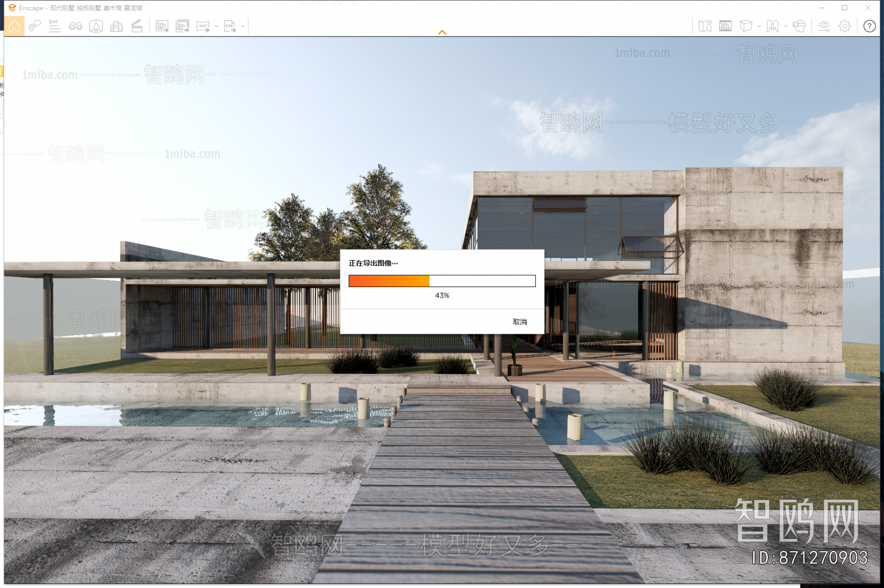This screenshot has width=884, height=588.
Task: Click the asset library building icon
Action: point(117,26)
